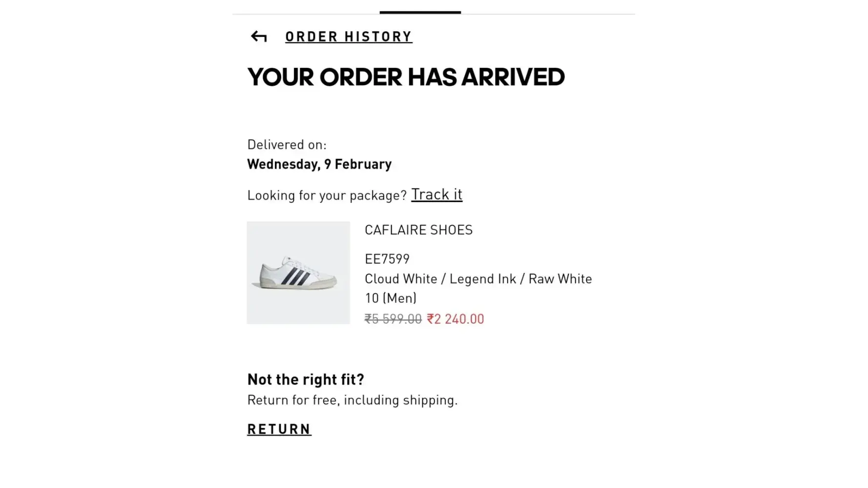Click the product code EE7599

click(x=387, y=259)
